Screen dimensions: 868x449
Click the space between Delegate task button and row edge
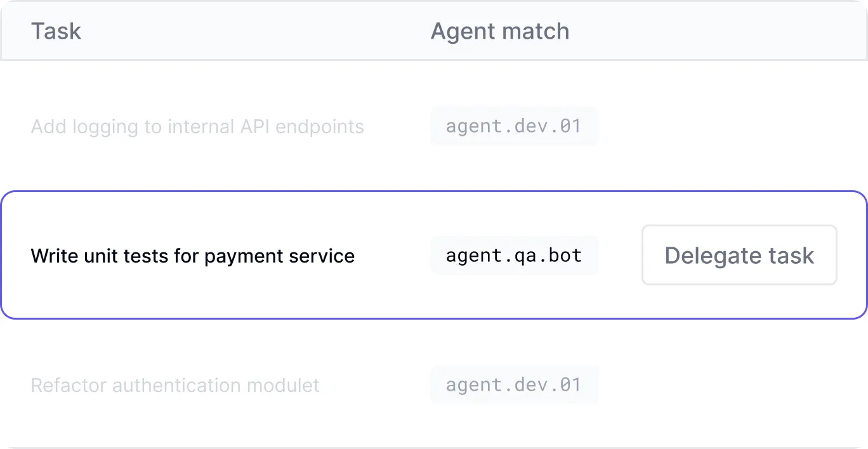pos(852,255)
